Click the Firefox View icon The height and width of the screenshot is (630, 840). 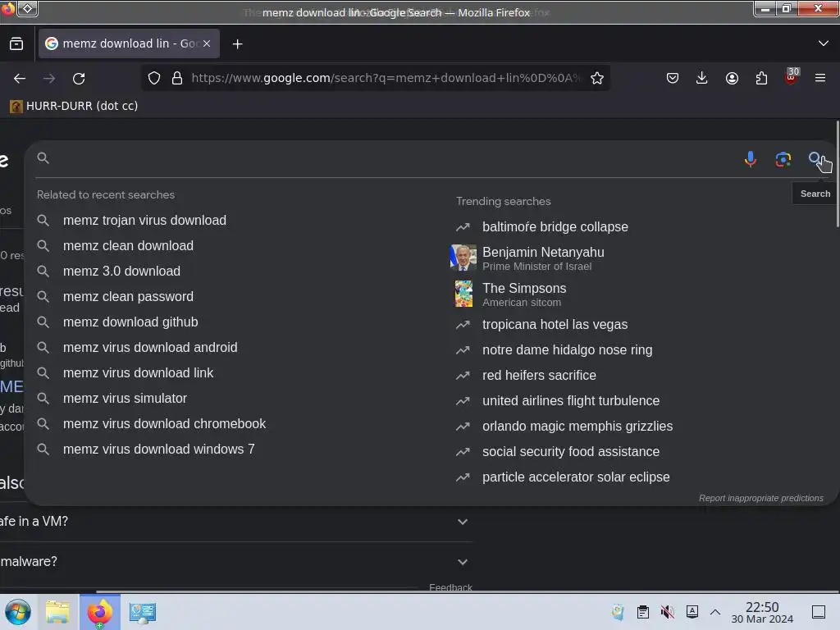pyautogui.click(x=16, y=44)
